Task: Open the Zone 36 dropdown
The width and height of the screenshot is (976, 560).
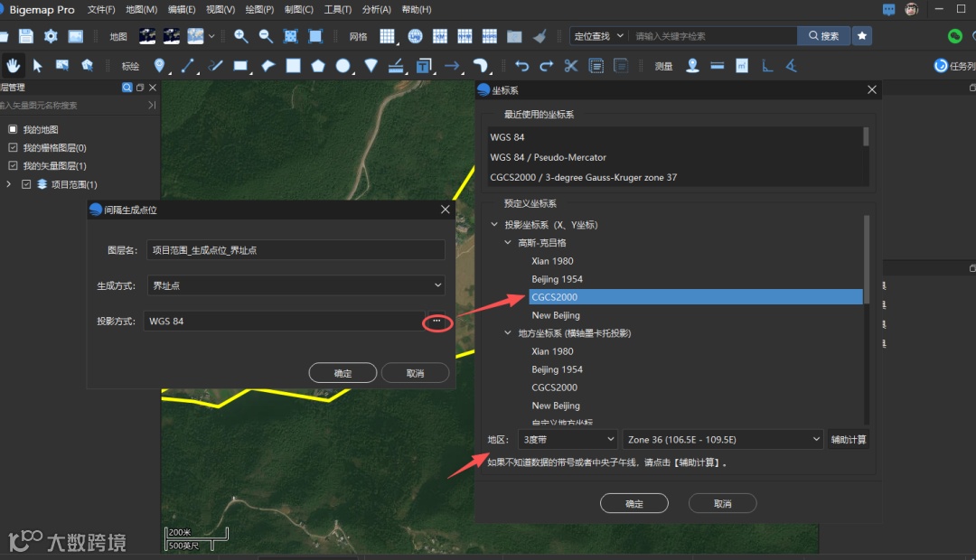Action: 723,439
